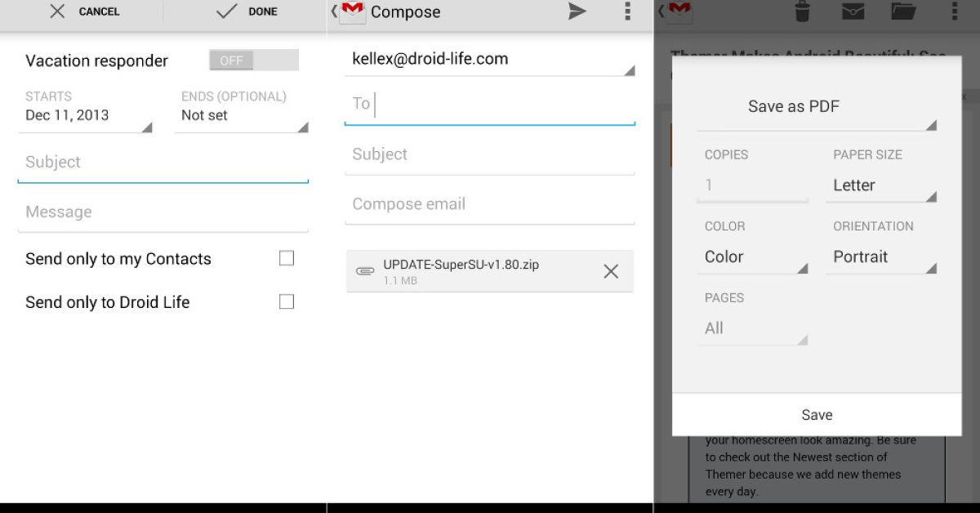Open the Save as PDF printer selector
The image size is (980, 513).
point(817,107)
